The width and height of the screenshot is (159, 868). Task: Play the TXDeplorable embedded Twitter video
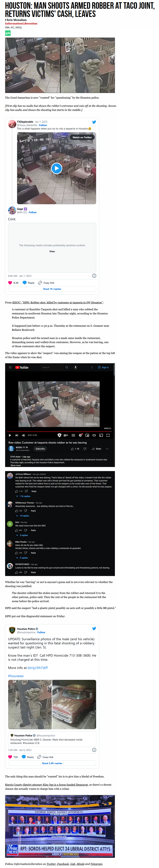tap(57, 168)
